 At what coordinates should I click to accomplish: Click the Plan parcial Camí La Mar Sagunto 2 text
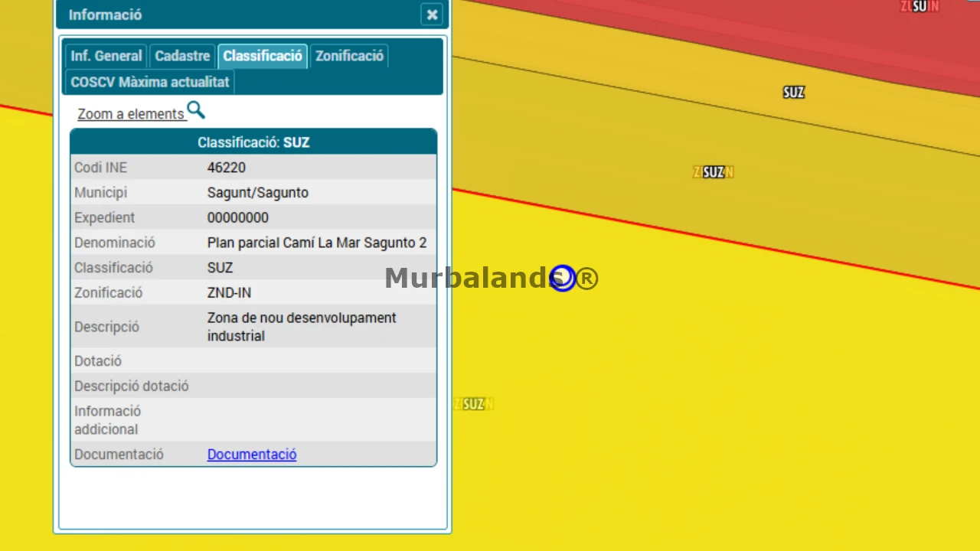317,243
